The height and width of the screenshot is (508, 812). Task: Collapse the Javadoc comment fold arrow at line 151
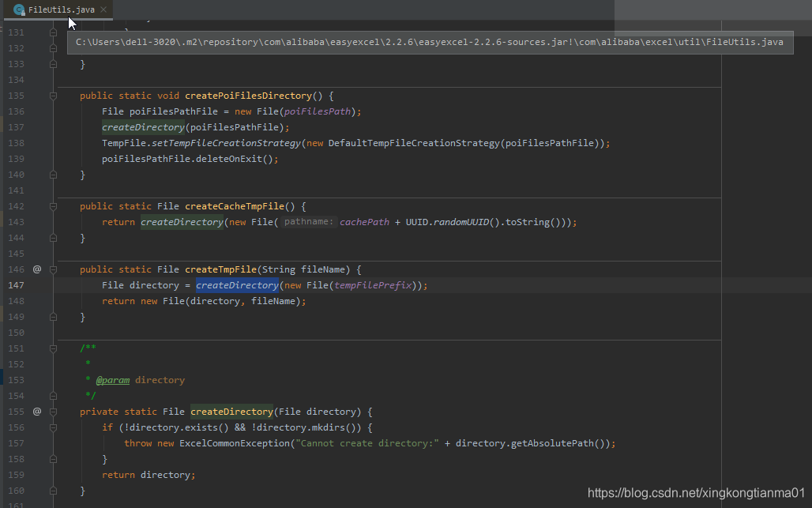[52, 348]
